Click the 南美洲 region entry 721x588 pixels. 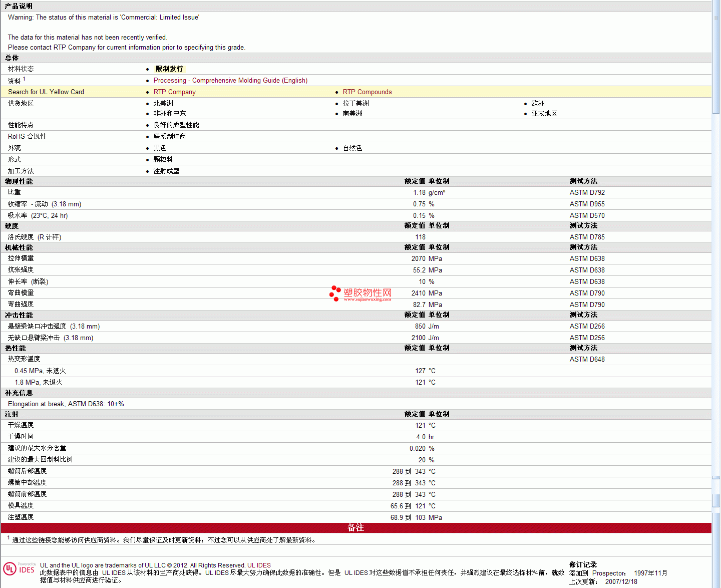[x=352, y=114]
